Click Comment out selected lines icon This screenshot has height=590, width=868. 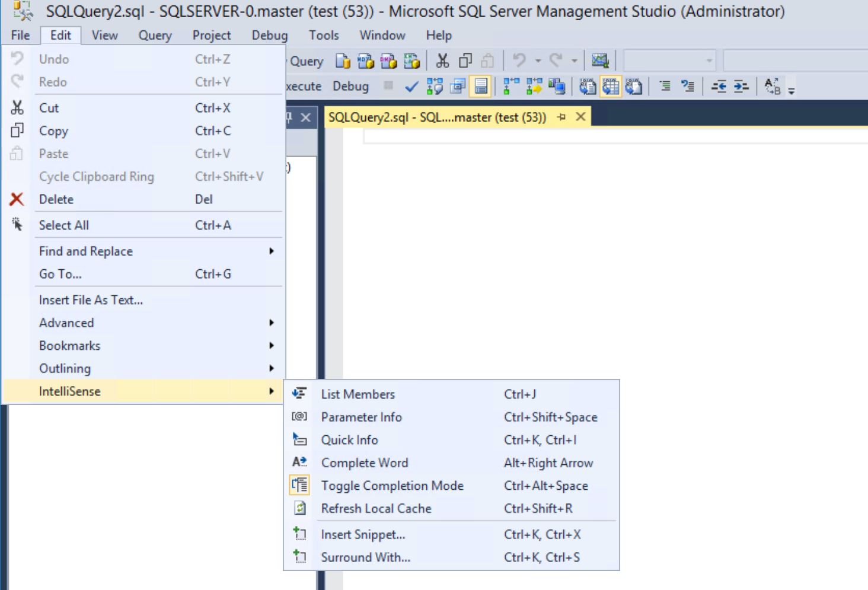coord(665,87)
